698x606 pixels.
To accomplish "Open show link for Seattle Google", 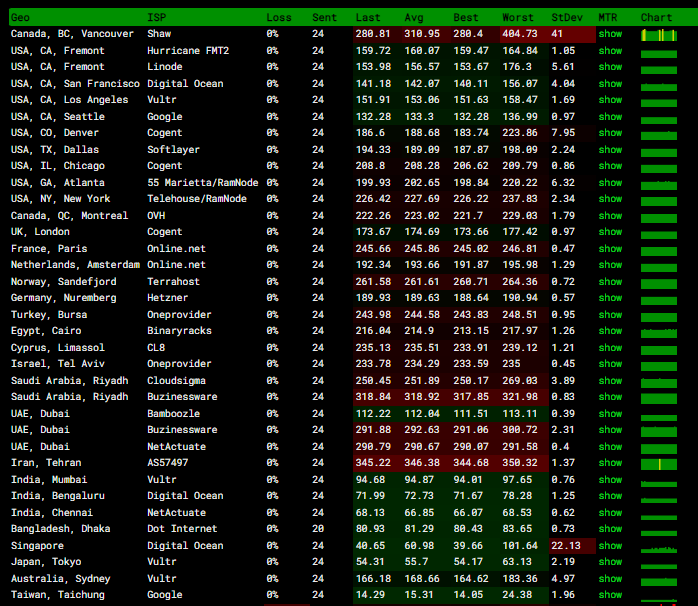I will click(x=610, y=117).
